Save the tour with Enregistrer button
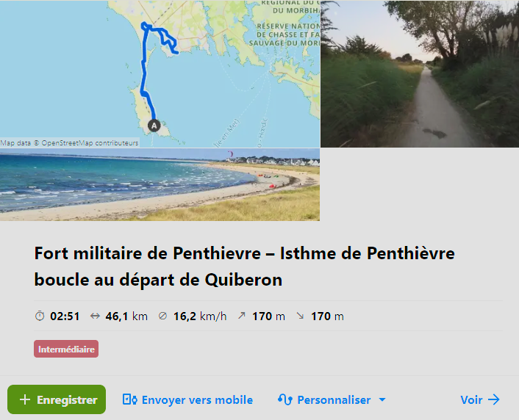This screenshot has width=519, height=420. coord(57,399)
